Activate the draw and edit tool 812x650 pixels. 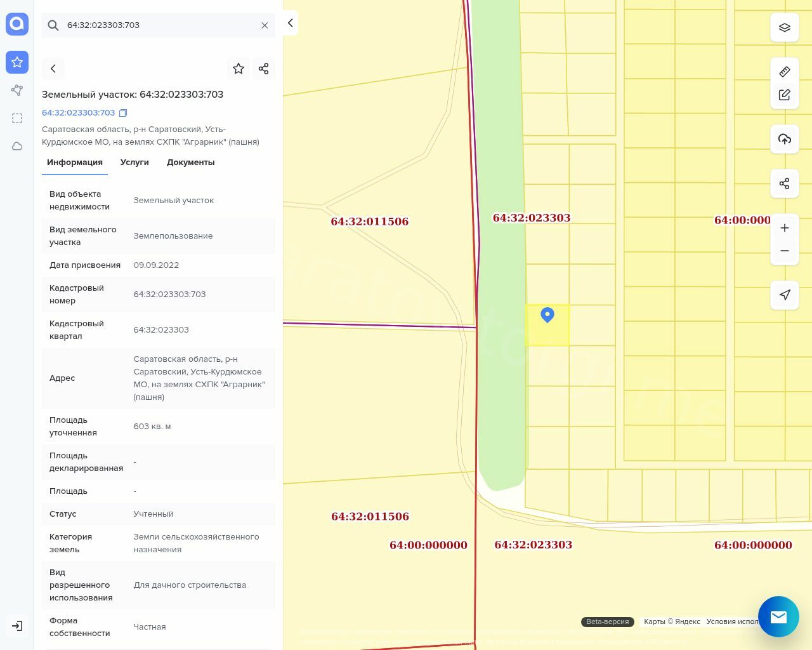[784, 95]
